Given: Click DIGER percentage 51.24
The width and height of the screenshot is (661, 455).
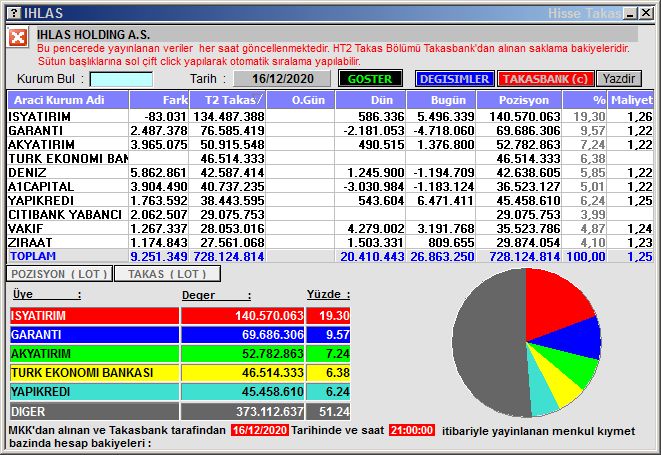Looking at the screenshot, I should pyautogui.click(x=334, y=411).
